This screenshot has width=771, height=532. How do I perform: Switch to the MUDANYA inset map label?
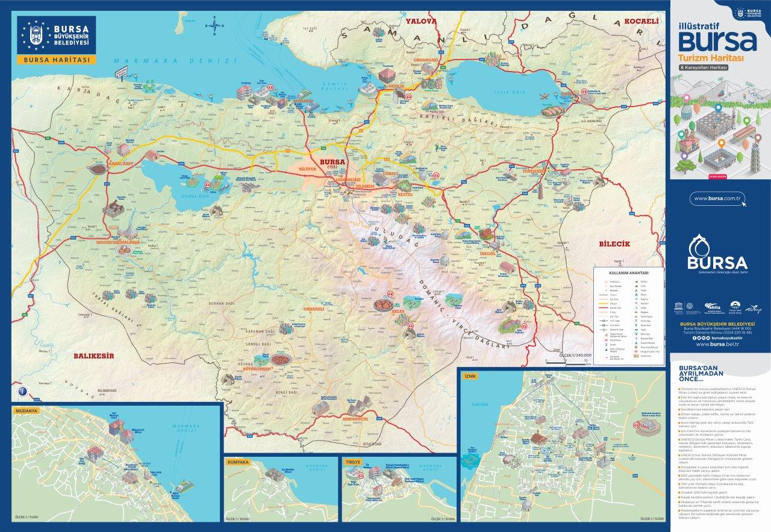[x=27, y=410]
